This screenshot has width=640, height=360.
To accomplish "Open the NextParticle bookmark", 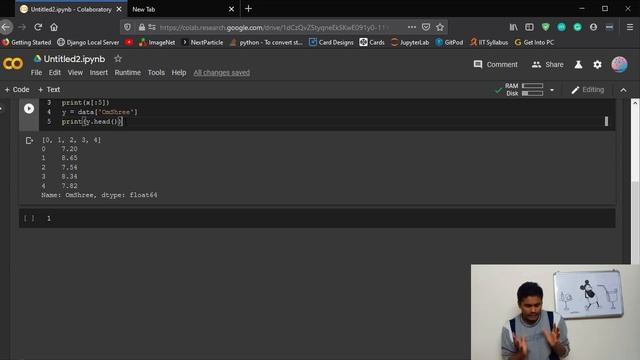I will coord(202,42).
